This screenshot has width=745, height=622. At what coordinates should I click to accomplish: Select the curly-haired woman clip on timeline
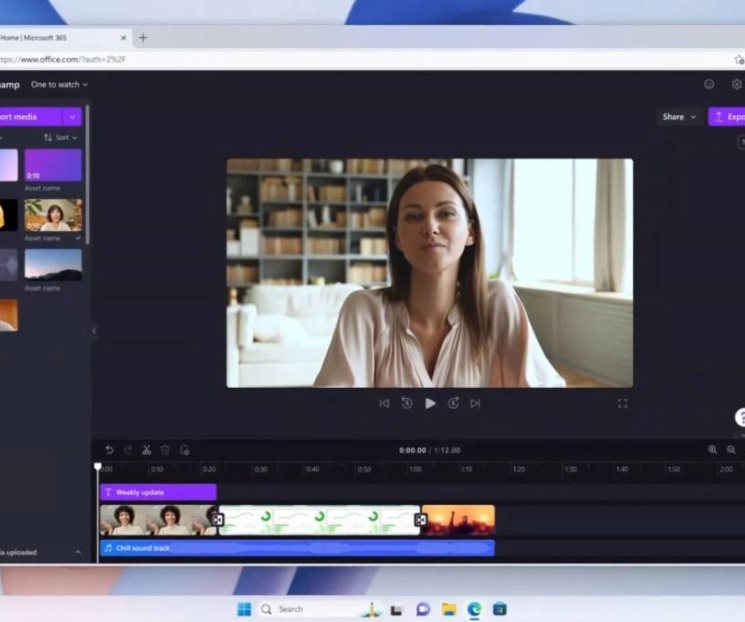(x=158, y=520)
